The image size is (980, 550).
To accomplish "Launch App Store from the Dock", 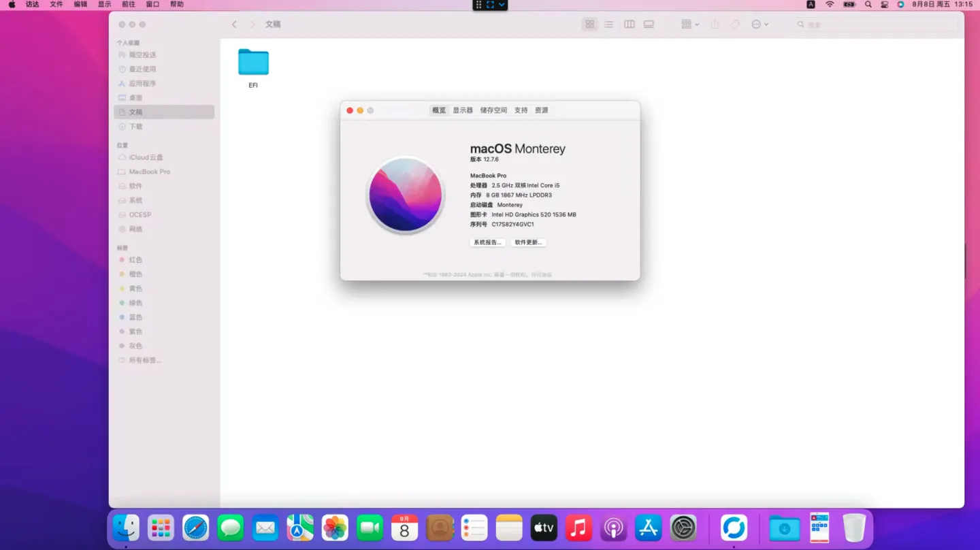I will [x=648, y=528].
